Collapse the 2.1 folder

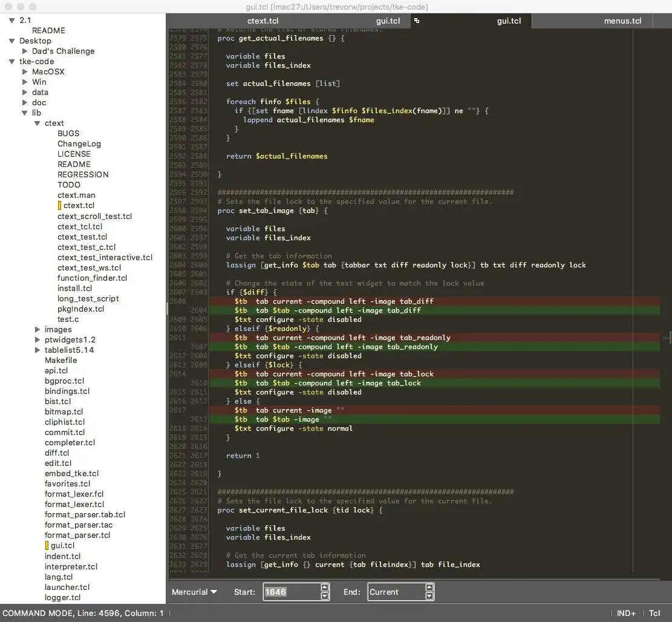[12, 20]
